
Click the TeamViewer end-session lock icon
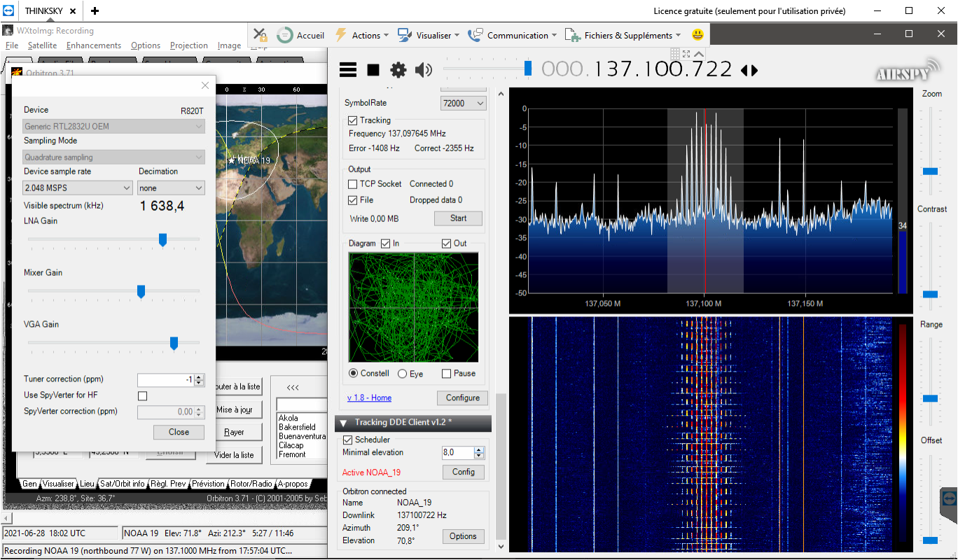click(261, 35)
